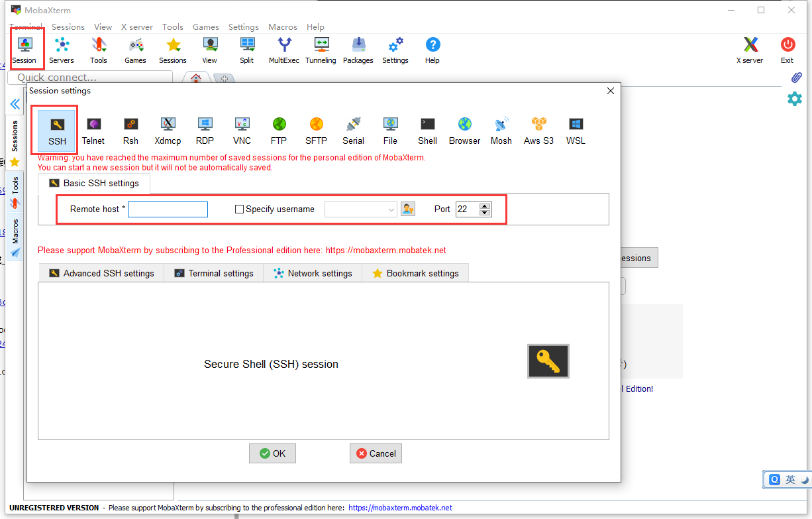Select the SFTP session type
812x519 pixels.
[x=316, y=131]
